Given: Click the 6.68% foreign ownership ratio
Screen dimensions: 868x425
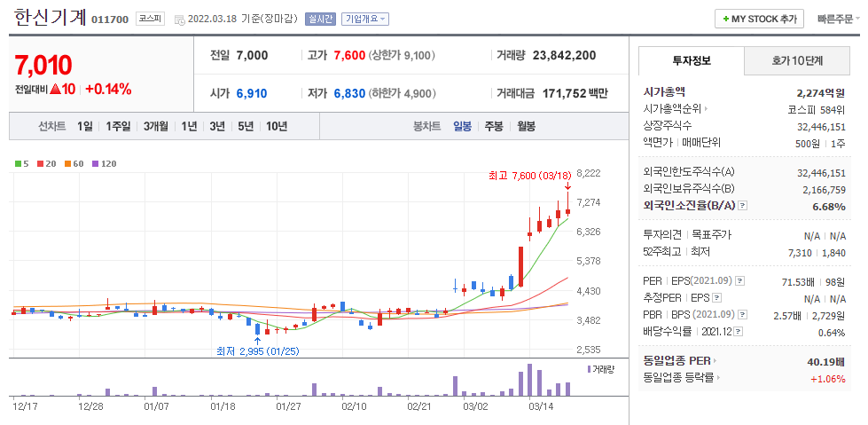Looking at the screenshot, I should point(831,207).
